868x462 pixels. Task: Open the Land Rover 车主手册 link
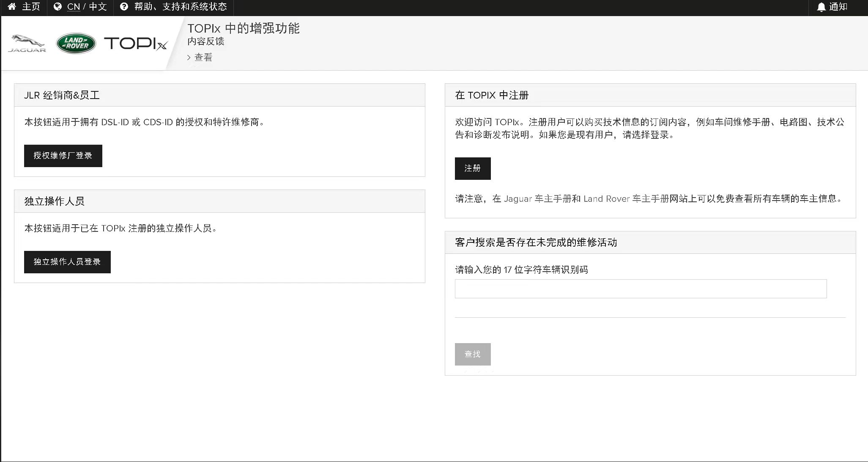(x=626, y=199)
